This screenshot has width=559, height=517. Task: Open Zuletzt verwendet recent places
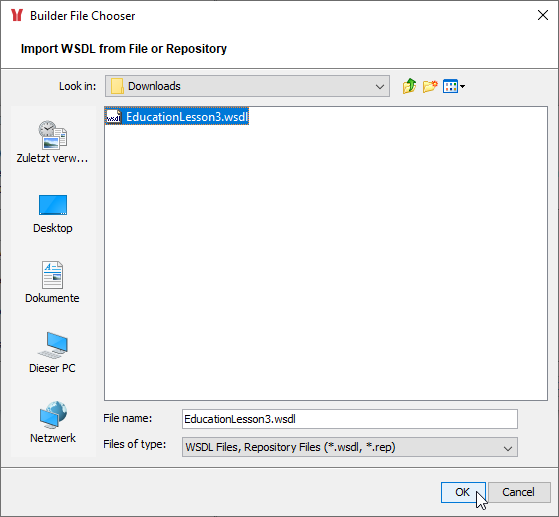(52, 142)
